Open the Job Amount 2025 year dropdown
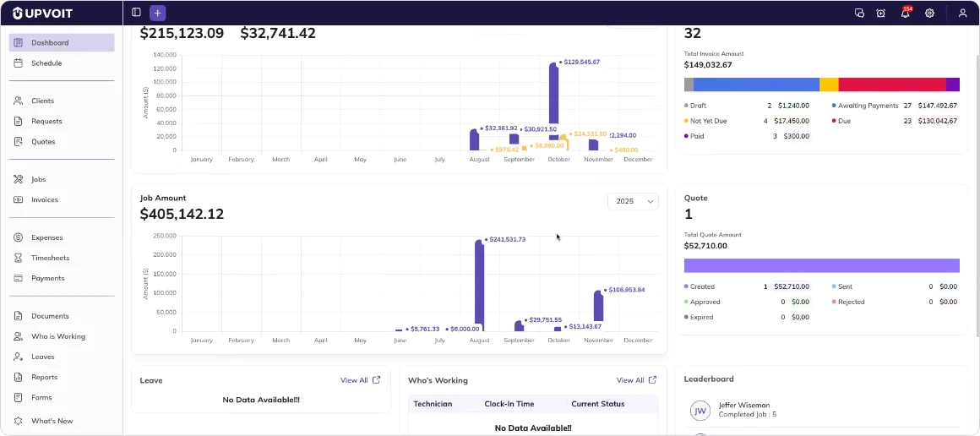Image resolution: width=980 pixels, height=436 pixels. (x=633, y=201)
